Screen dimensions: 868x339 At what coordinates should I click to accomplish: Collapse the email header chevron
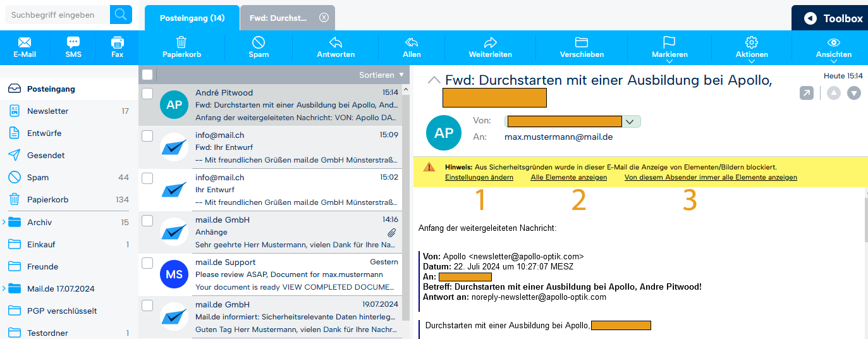coord(434,80)
